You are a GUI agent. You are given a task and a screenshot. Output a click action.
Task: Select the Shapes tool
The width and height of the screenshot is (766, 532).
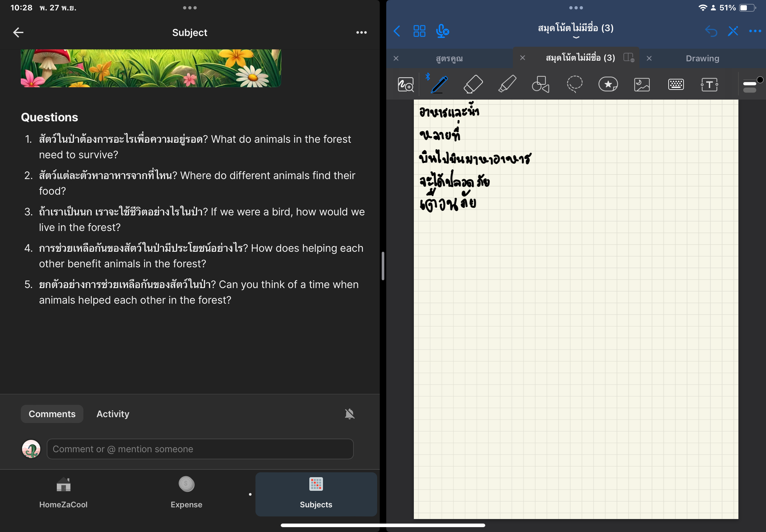(x=540, y=84)
